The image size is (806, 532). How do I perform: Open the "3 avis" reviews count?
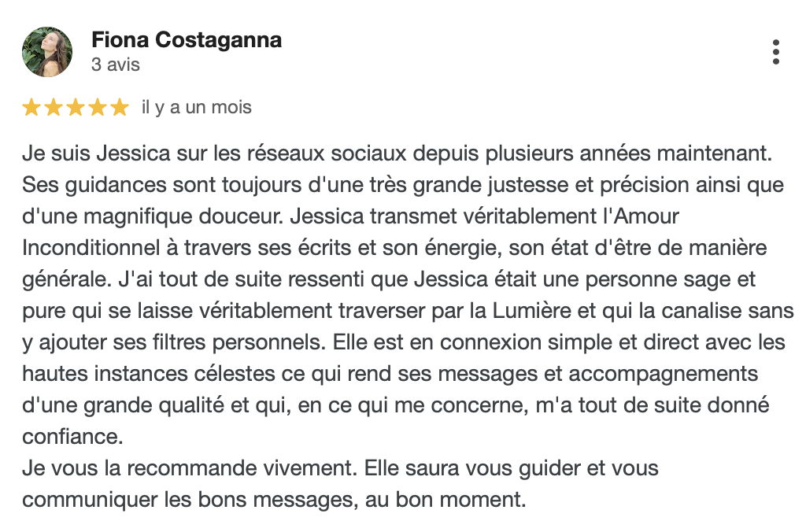116,65
